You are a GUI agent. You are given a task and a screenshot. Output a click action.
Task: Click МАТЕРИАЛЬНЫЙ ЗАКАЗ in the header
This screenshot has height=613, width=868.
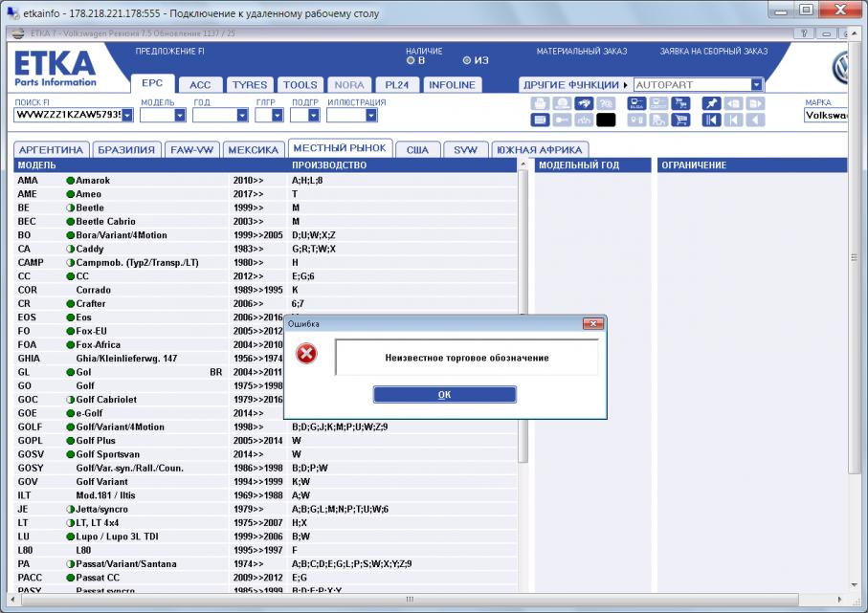[x=582, y=52]
